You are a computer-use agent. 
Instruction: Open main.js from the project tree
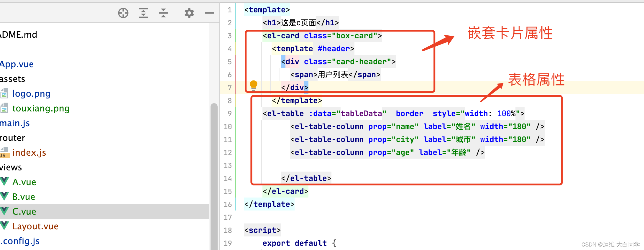click(x=15, y=123)
